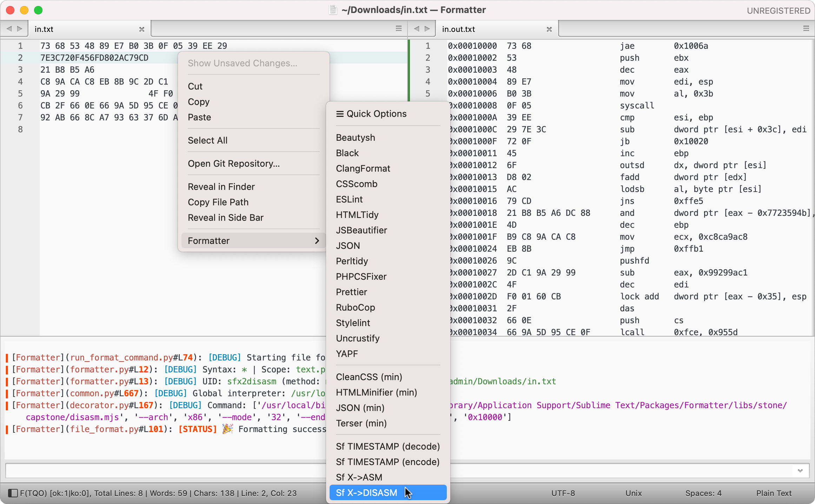The height and width of the screenshot is (504, 815).
Task: Open Spaces: 4 indentation menu
Action: (703, 493)
